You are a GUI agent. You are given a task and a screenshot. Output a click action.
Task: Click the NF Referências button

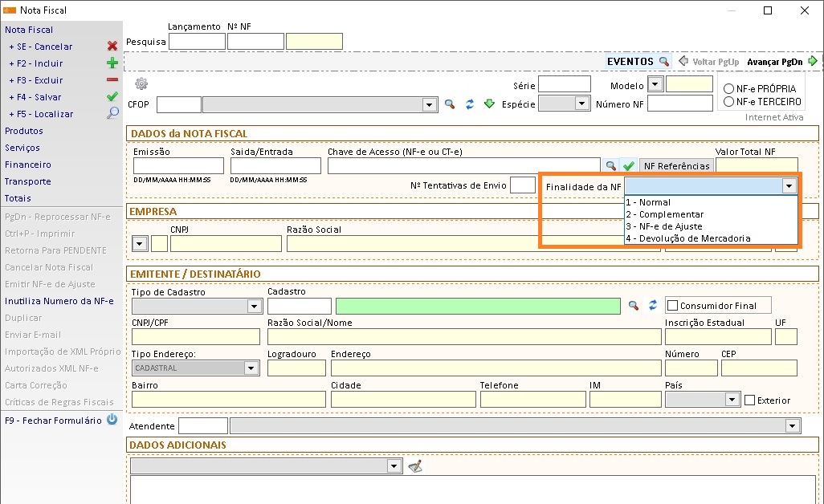pyautogui.click(x=676, y=166)
